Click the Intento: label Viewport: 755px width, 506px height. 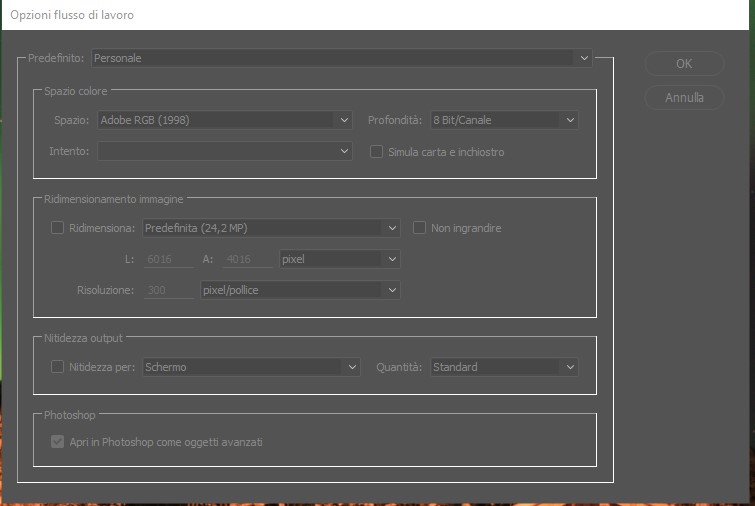[69, 151]
